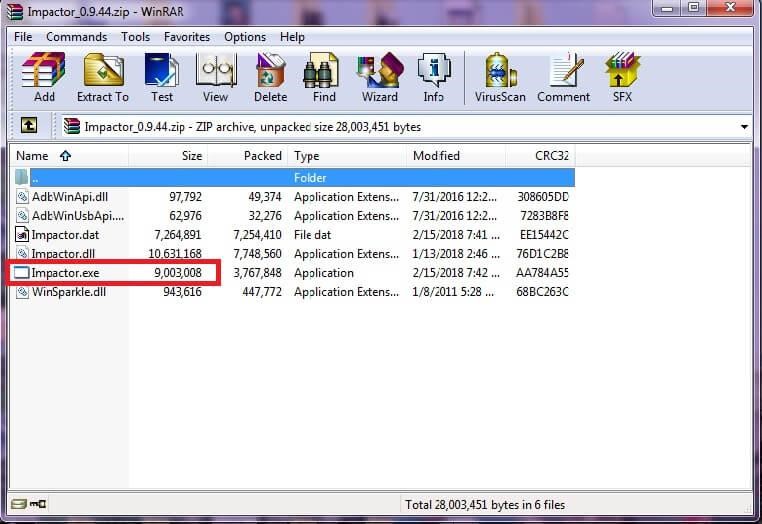Click packed size 3,767,848

pyautogui.click(x=258, y=273)
